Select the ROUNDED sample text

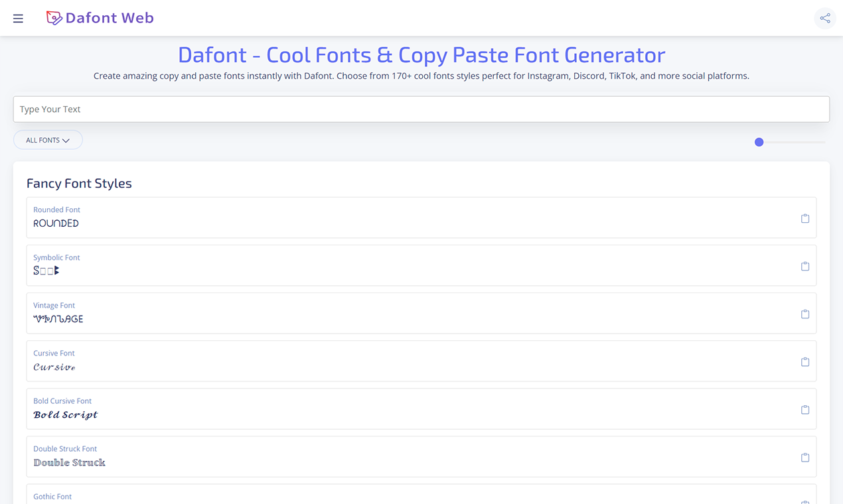[56, 223]
